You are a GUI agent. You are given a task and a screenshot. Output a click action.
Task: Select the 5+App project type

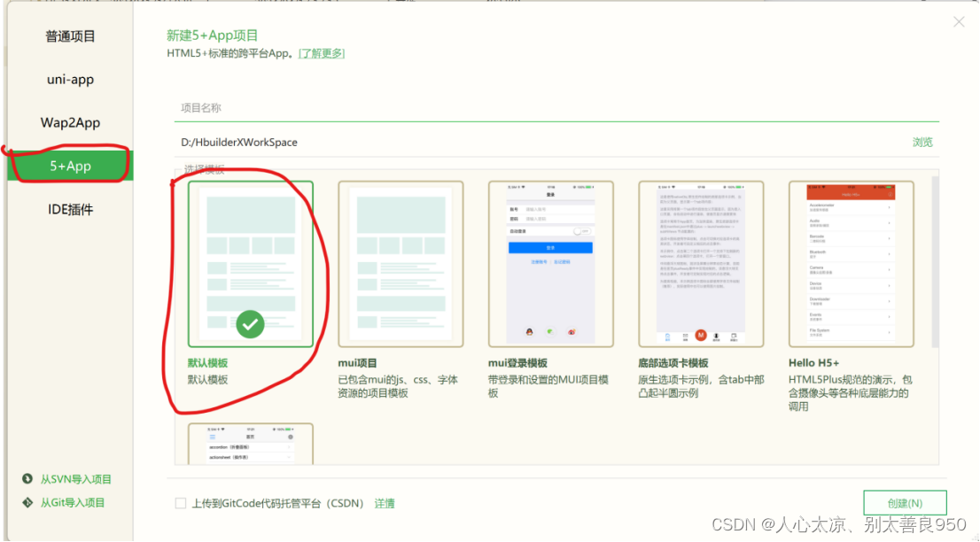pyautogui.click(x=69, y=165)
